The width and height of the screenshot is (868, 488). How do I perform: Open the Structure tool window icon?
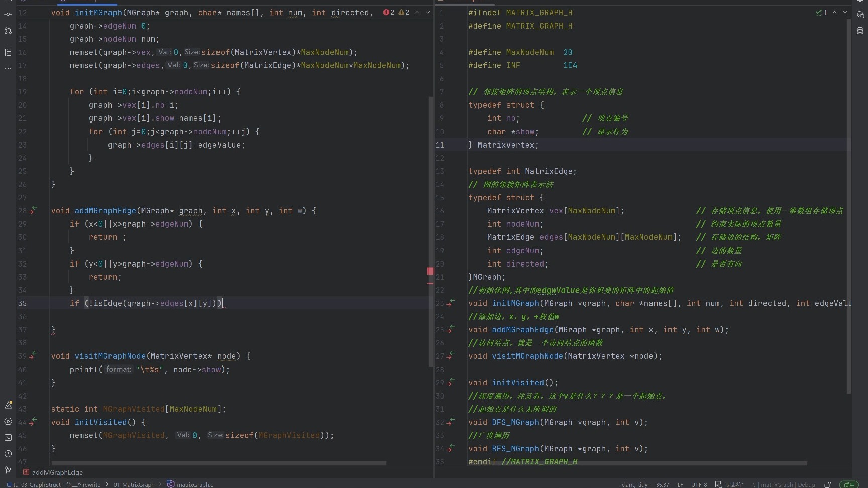(x=8, y=52)
